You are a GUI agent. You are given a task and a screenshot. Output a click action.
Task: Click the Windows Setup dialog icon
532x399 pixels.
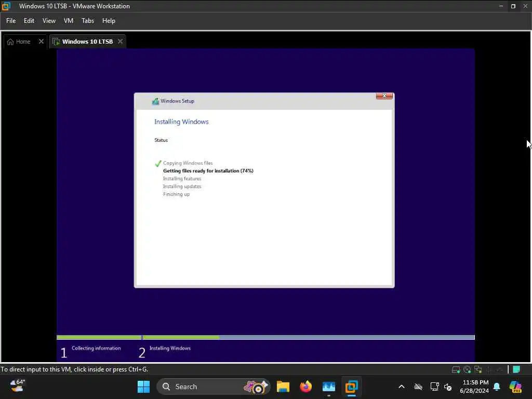point(155,101)
